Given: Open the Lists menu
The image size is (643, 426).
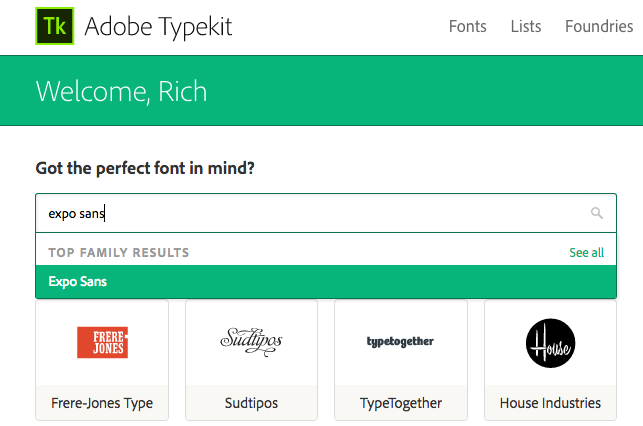Looking at the screenshot, I should pos(525,27).
